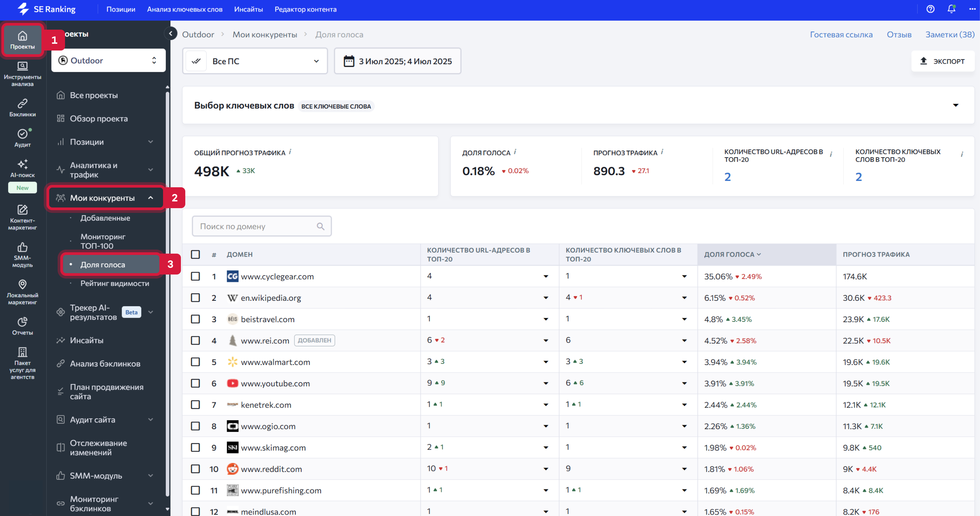Expand URL count dropdown for en.wikipedia.org
Screen dimensions: 980x516
(545, 298)
